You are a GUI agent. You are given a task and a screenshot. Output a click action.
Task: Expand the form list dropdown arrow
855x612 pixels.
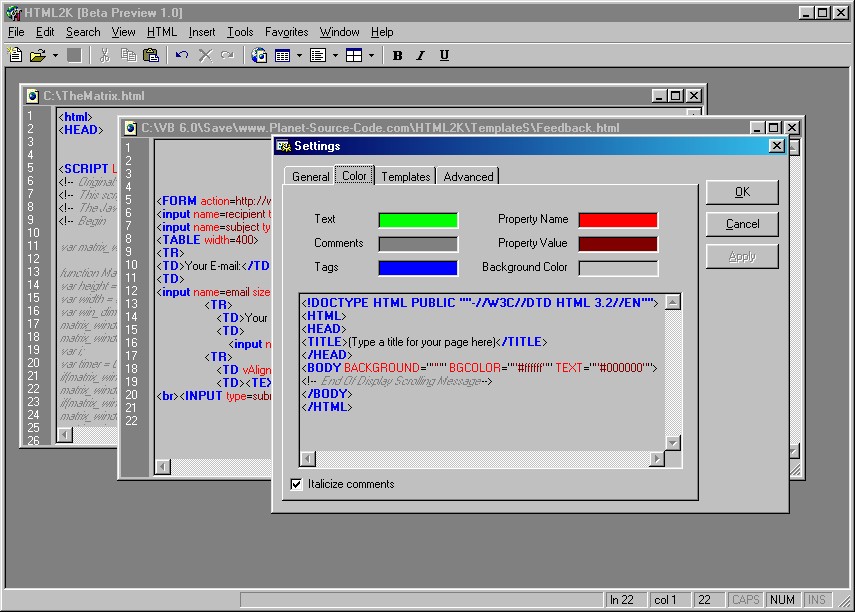pyautogui.click(x=335, y=56)
